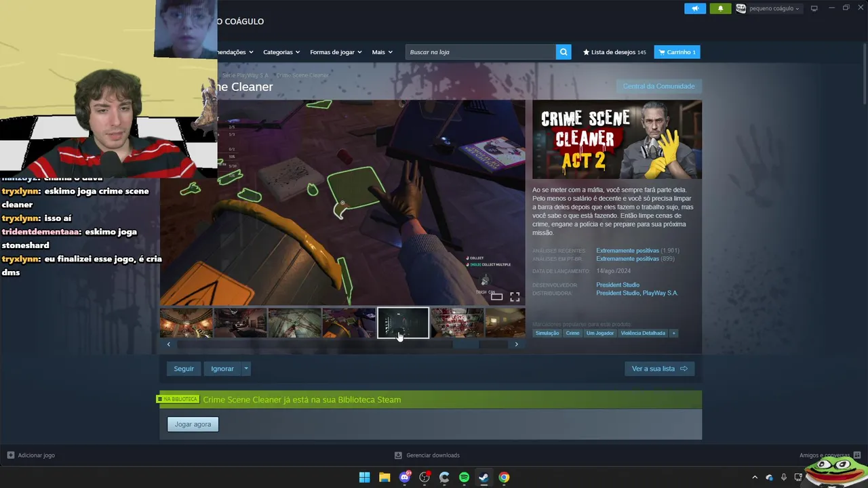Select the fourth screenshot thumbnail
This screenshot has width=868, height=488.
[349, 323]
